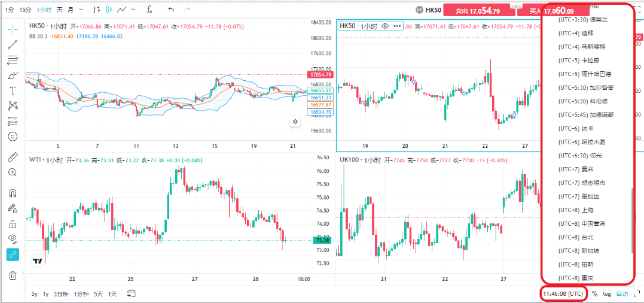Expand the chart style dropdown arrow

pos(133,9)
